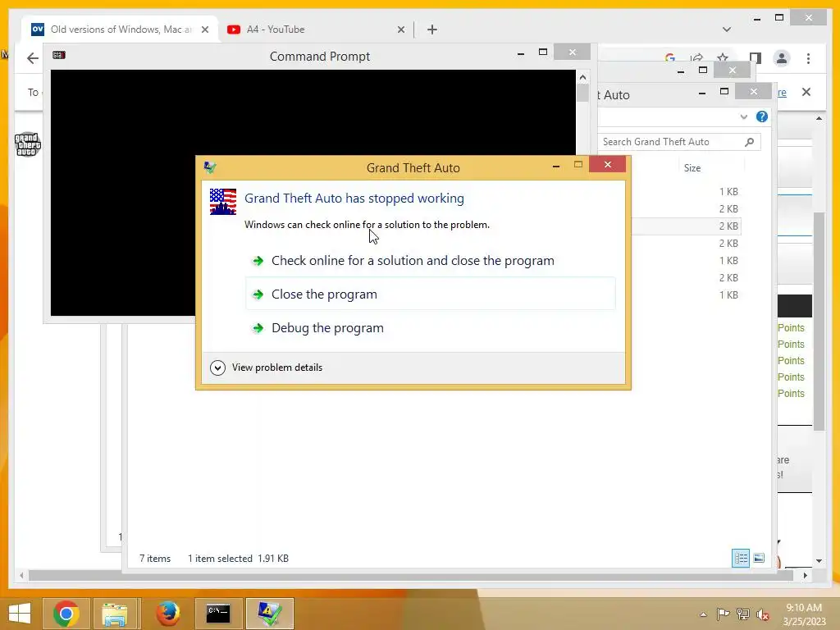Screen dimensions: 840x630
Task: Click the first Points link on webpage
Action: click(791, 328)
